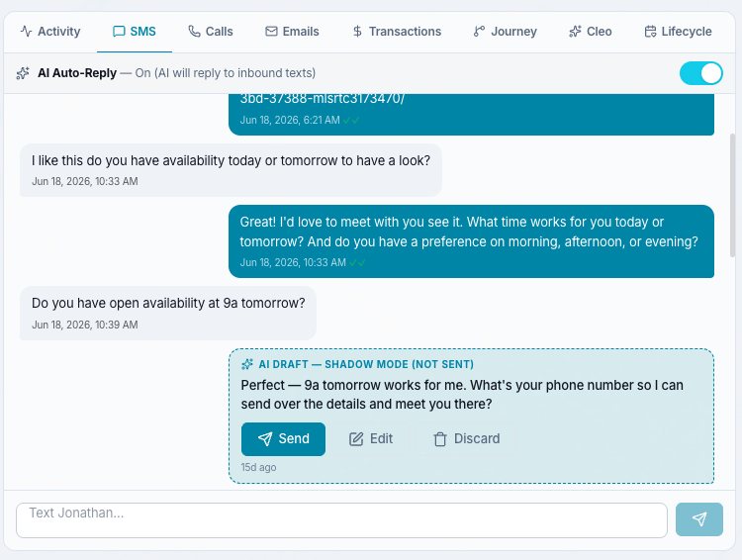
Task: Click the link fragment '3bd-37388-mlsrtc3173470/'
Action: pyautogui.click(x=323, y=99)
